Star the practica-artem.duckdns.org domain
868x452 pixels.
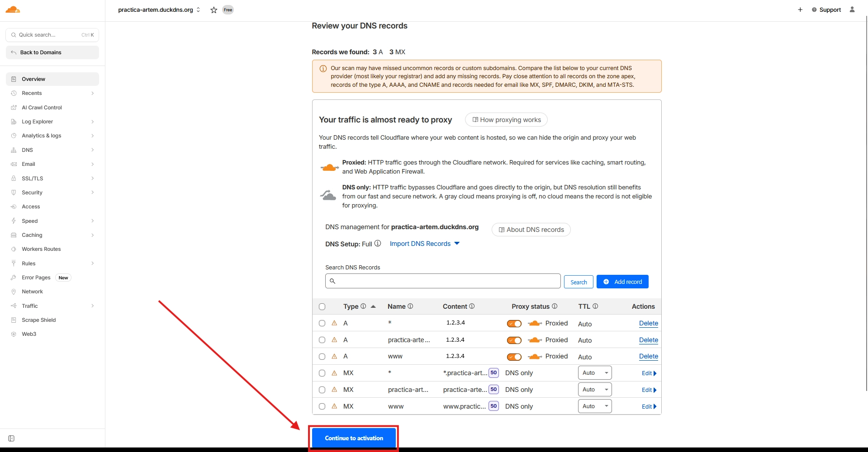(214, 10)
